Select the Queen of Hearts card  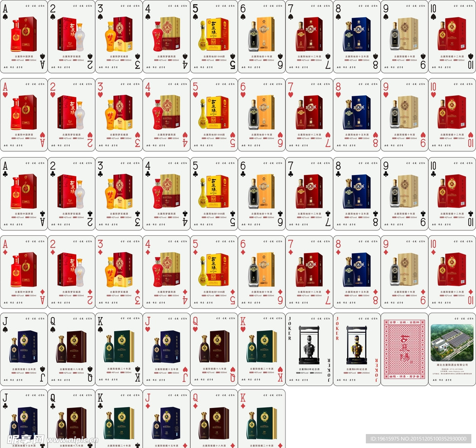pyautogui.click(x=214, y=349)
